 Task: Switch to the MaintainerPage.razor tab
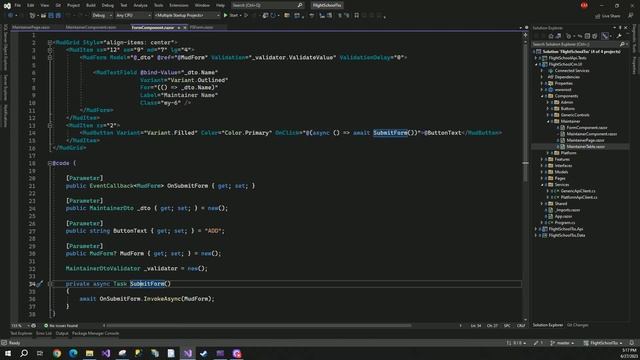click(31, 27)
